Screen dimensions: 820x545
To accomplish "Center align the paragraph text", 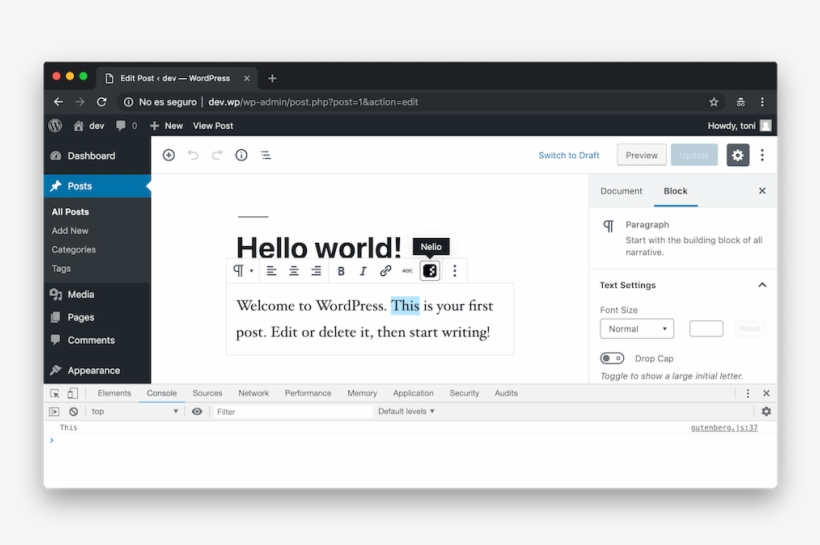I will (294, 271).
